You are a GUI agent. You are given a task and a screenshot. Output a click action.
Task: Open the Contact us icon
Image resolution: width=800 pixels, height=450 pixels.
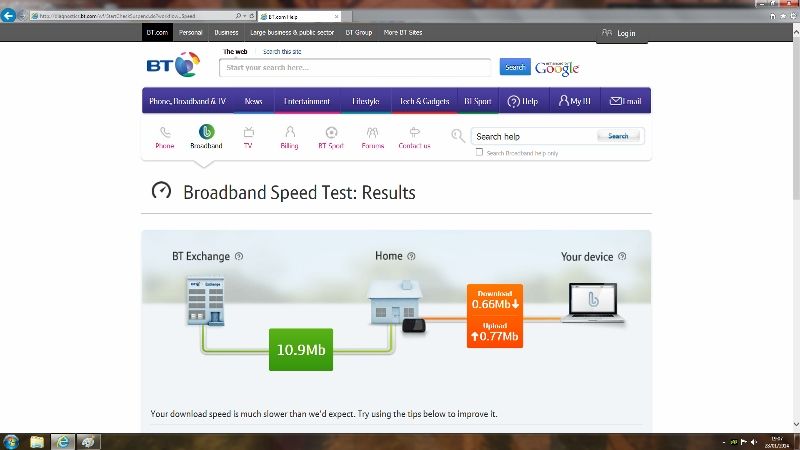(414, 137)
